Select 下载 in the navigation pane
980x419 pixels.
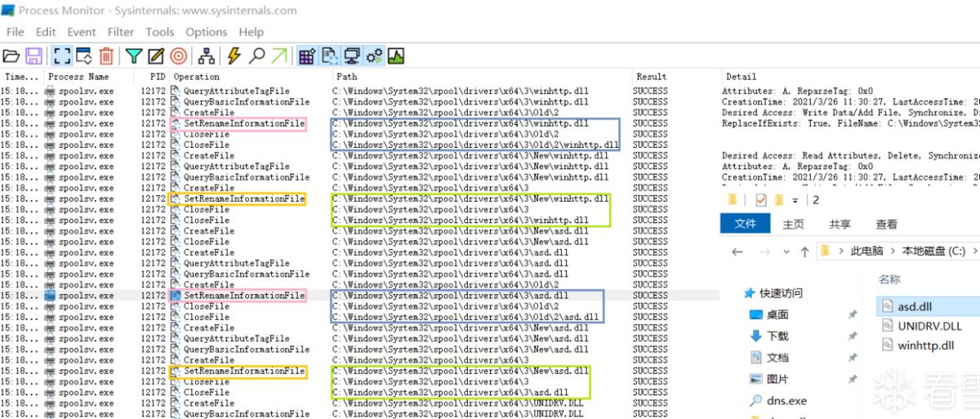(x=777, y=336)
